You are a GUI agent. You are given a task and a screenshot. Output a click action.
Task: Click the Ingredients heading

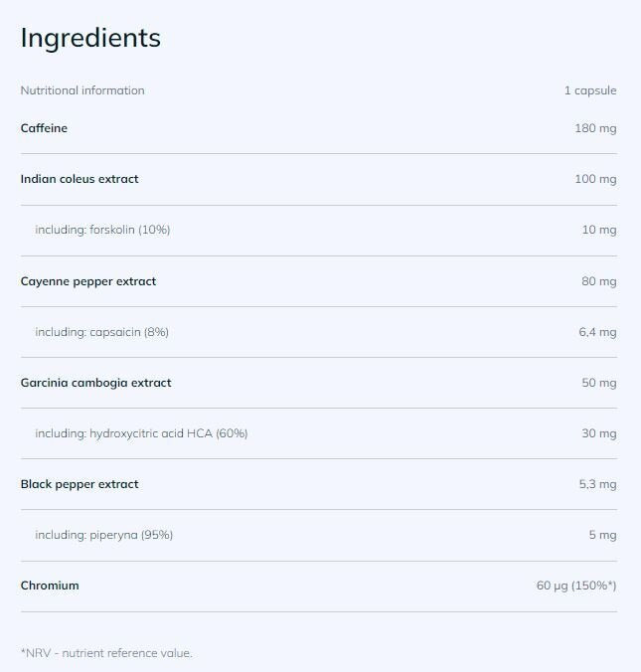tap(90, 38)
